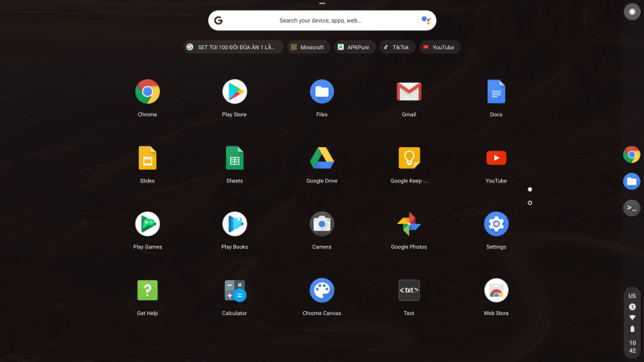The height and width of the screenshot is (362, 644).
Task: Select the SET TÚI 100 ĐÔI ĐŨA suggestion chip
Action: (x=233, y=47)
